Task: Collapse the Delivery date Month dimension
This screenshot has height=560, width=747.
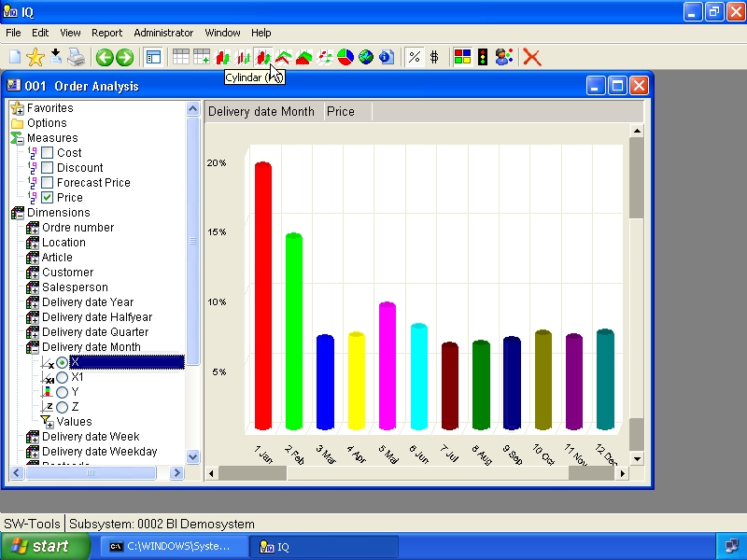Action: pyautogui.click(x=35, y=351)
